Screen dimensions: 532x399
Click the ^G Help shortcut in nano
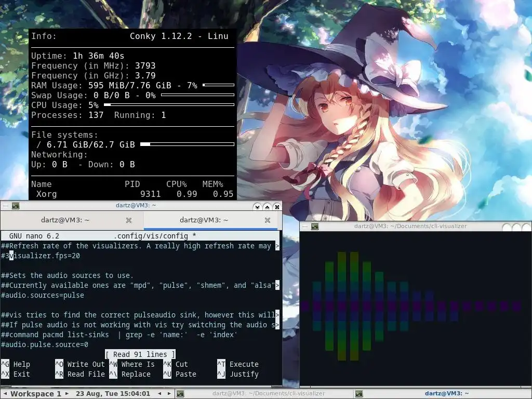(16, 364)
